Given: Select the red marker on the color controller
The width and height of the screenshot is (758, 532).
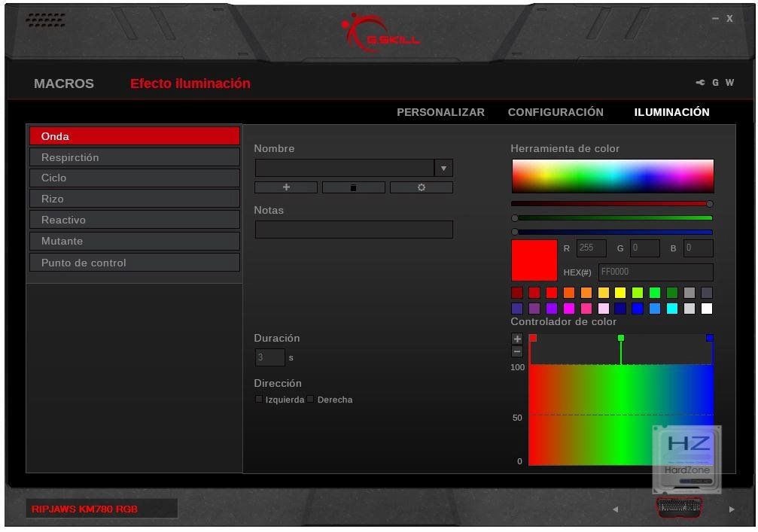Looking at the screenshot, I should click(533, 339).
